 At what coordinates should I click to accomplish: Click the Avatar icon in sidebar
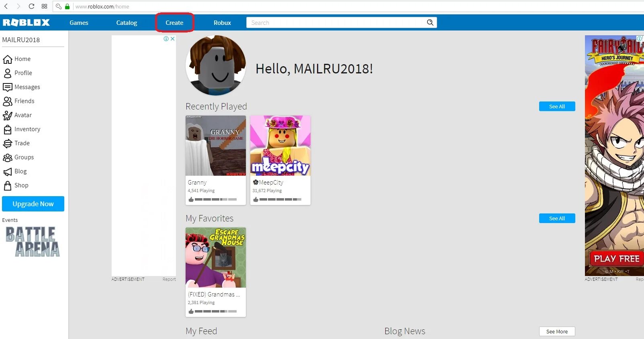(7, 116)
